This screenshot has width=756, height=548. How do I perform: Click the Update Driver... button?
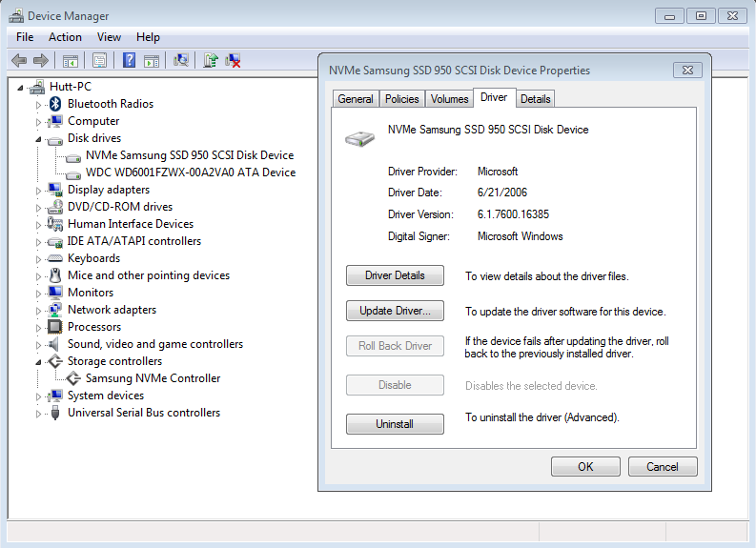pos(395,311)
